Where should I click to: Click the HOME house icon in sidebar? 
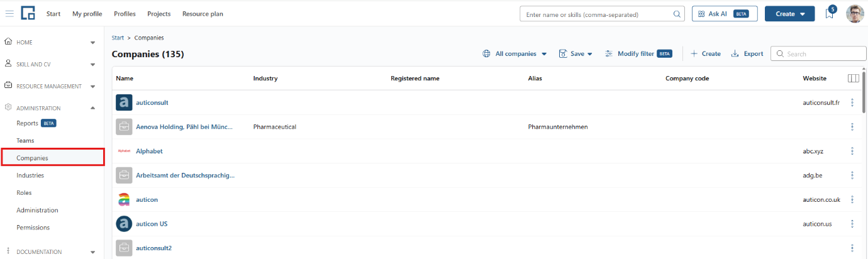[x=8, y=42]
